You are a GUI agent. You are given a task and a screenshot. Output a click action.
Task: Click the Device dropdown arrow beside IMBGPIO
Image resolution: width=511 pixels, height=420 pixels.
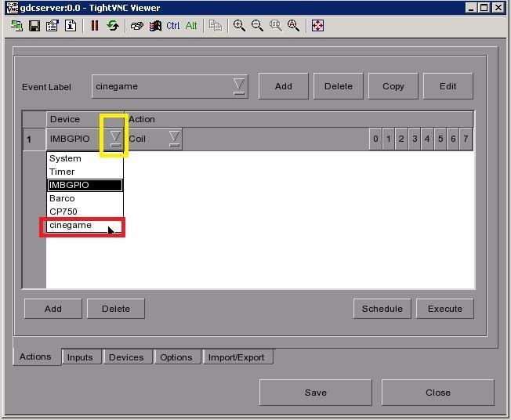pos(115,139)
